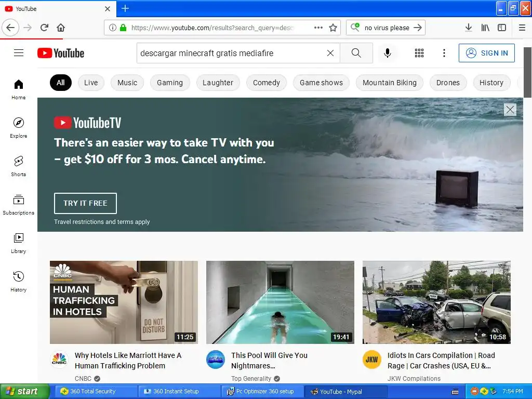Select the Drones filter chip
Image resolution: width=532 pixels, height=399 pixels.
(448, 83)
